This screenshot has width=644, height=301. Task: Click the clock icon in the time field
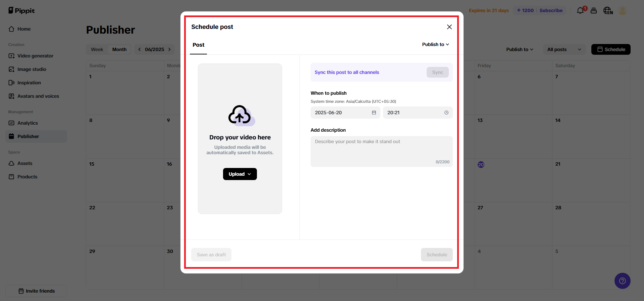coord(446,113)
